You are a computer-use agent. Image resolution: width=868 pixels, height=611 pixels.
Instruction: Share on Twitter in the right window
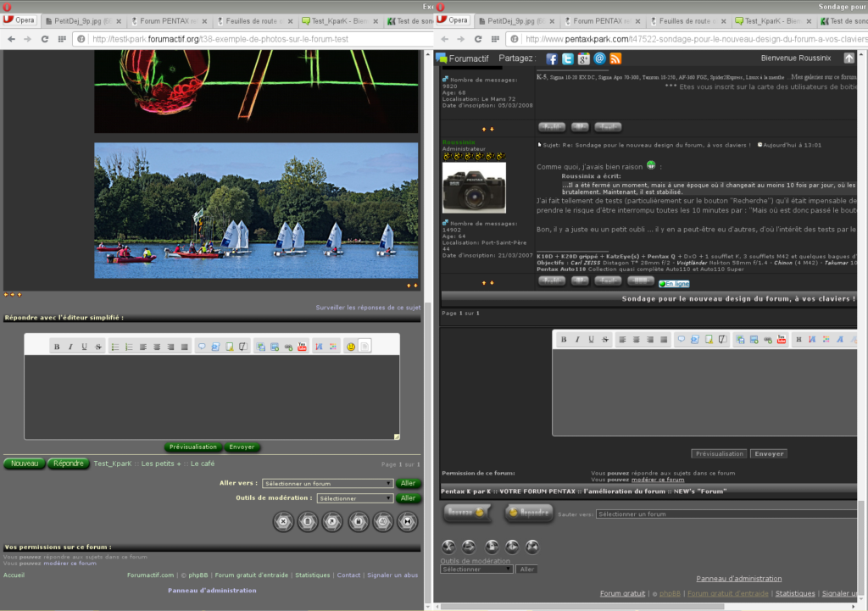pyautogui.click(x=567, y=59)
